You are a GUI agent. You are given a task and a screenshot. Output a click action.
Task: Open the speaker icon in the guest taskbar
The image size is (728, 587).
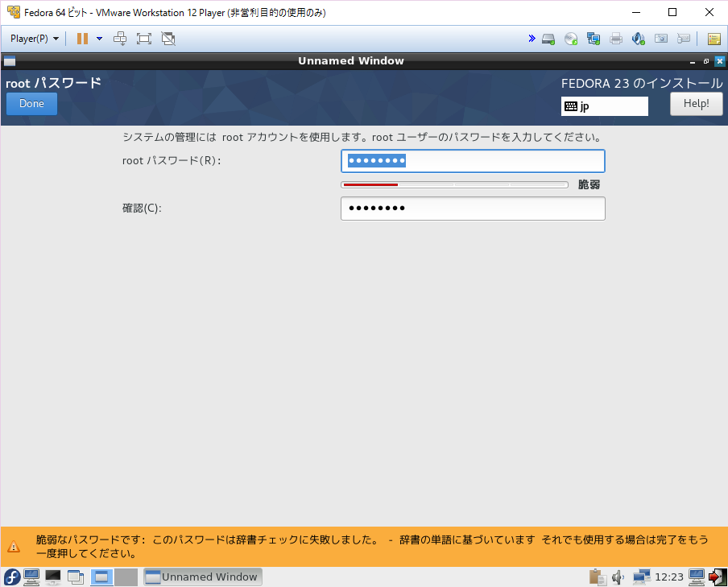pos(617,577)
